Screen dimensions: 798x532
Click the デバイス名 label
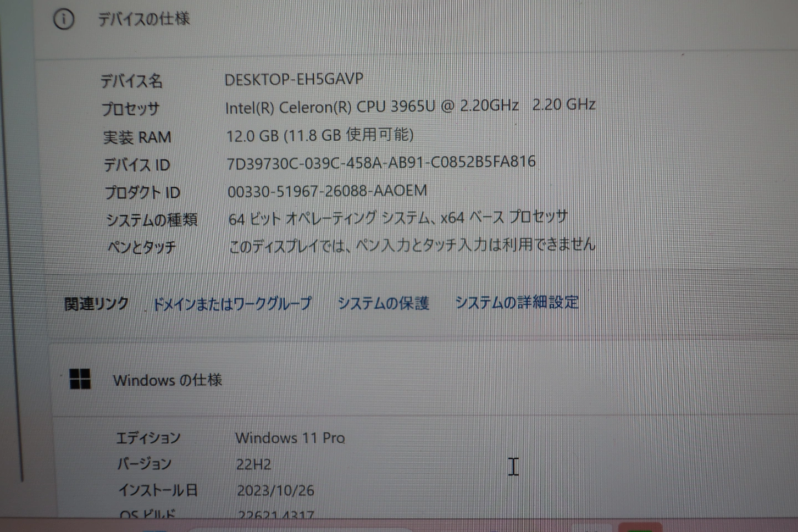(x=131, y=81)
